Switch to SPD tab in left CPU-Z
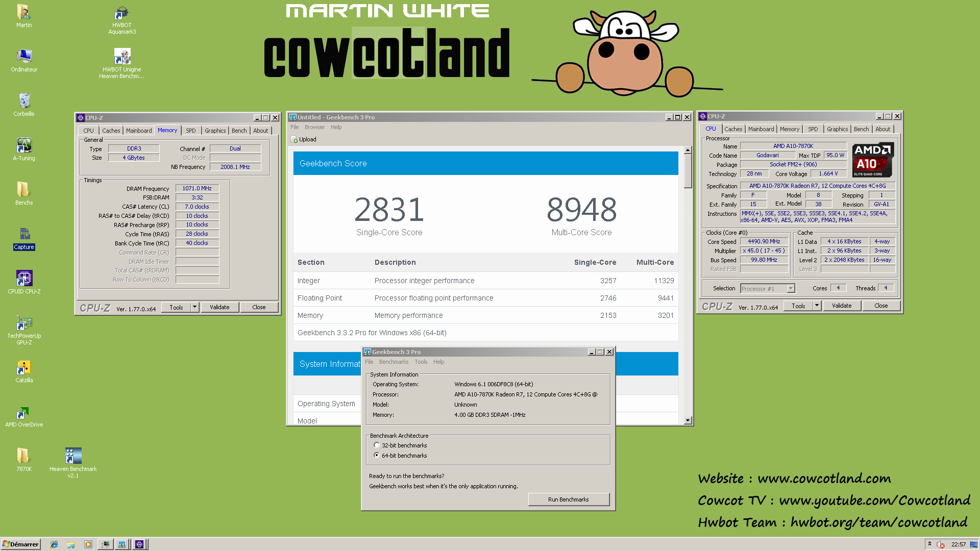Viewport: 980px width, 551px height. click(x=190, y=131)
